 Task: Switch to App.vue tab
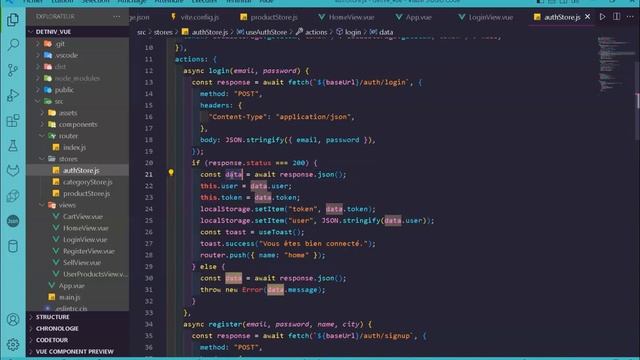pyautogui.click(x=414, y=17)
